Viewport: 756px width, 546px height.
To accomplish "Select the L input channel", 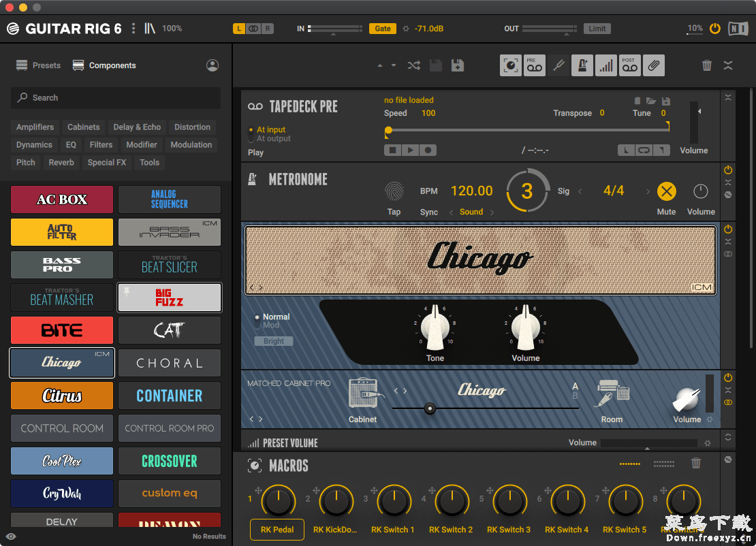I will coord(239,29).
